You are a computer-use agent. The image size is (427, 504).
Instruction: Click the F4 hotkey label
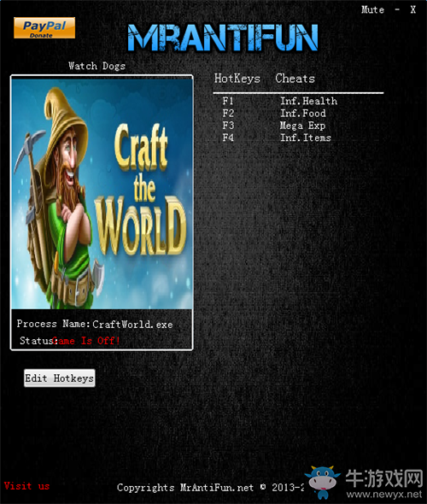(228, 138)
